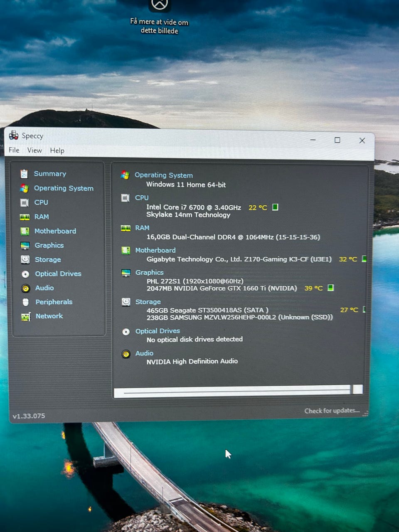Click the Audio icon in the summary panel
Viewport: 399px width, 532px height.
point(126,354)
